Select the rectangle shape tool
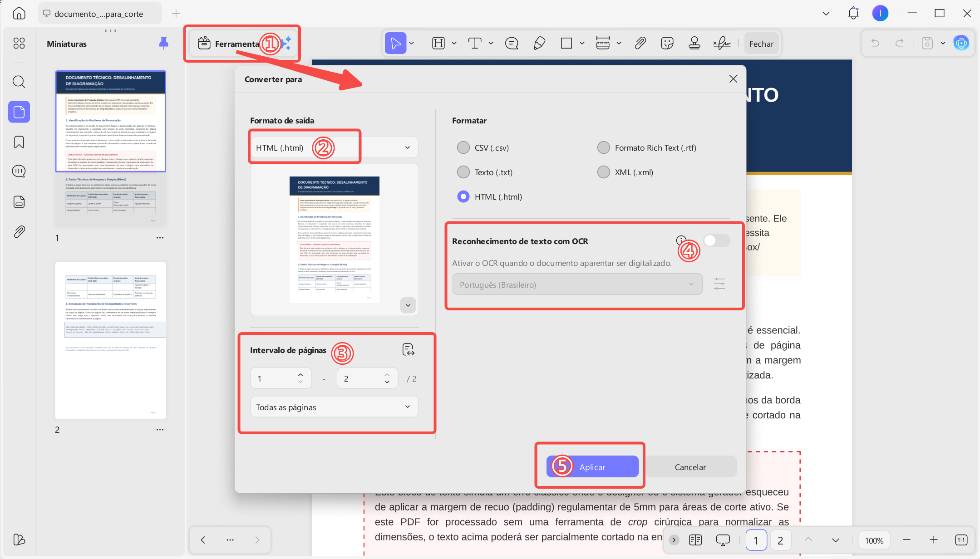This screenshot has height=559, width=980. coord(566,44)
